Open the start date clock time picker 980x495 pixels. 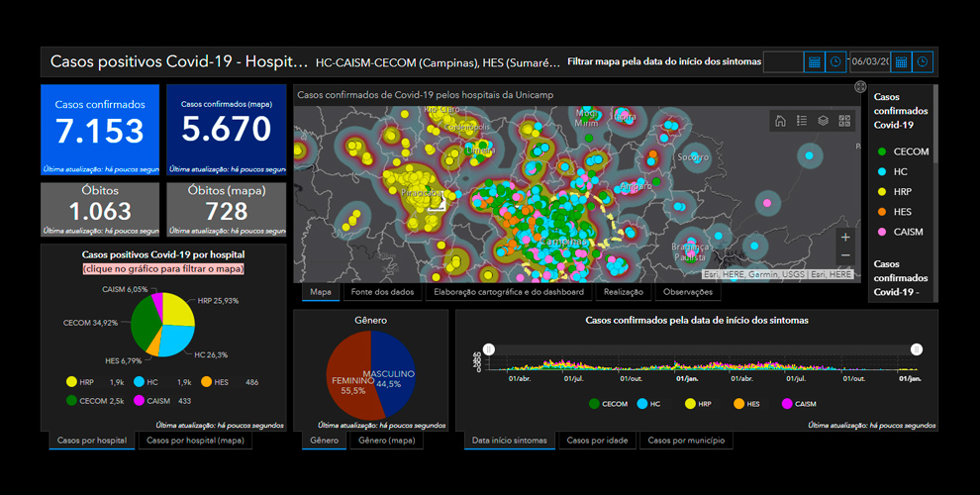(836, 62)
